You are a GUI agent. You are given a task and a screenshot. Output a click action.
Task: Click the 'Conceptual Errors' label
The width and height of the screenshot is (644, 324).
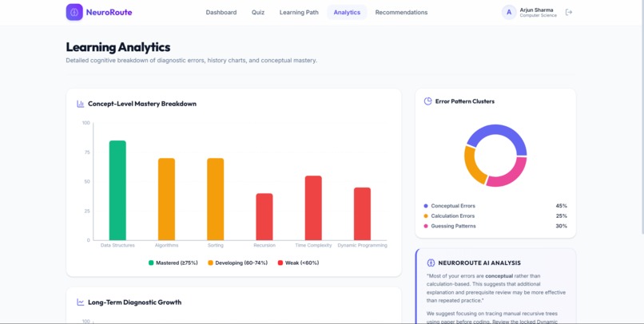453,206
